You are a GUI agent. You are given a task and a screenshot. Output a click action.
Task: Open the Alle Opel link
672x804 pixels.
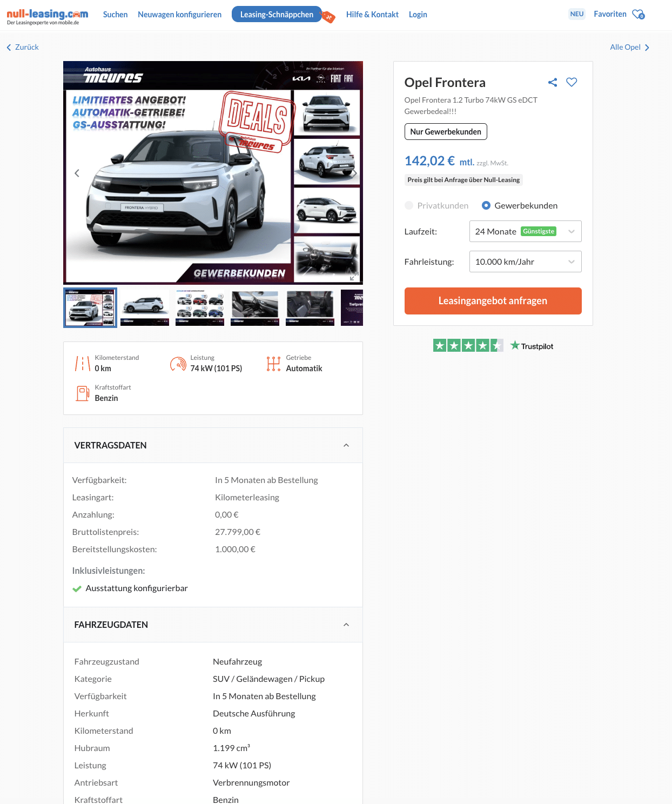[630, 48]
